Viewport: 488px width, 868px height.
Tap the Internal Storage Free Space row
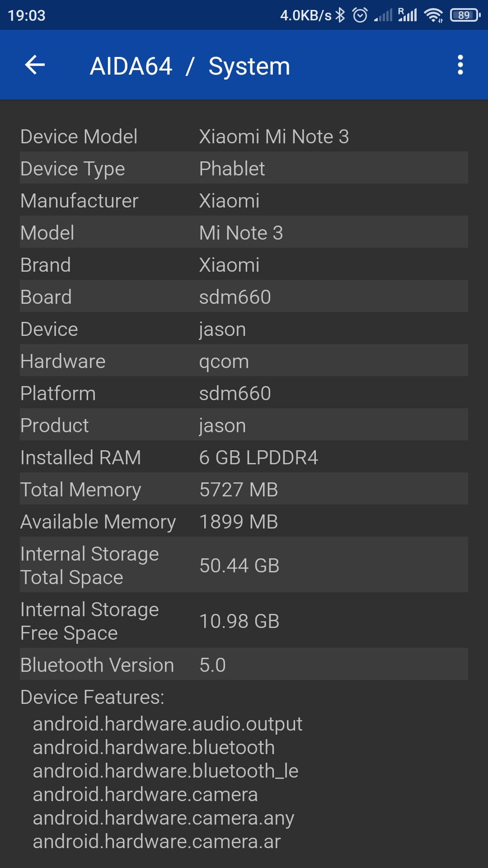pos(181,621)
